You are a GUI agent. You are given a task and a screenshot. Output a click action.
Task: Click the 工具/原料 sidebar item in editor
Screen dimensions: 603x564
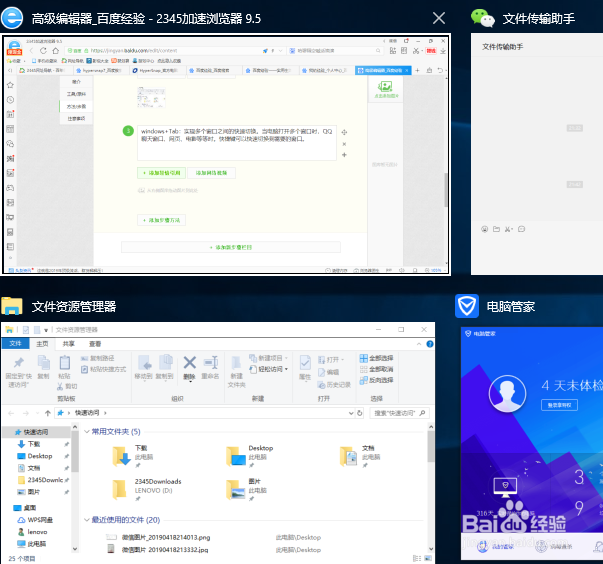76,94
